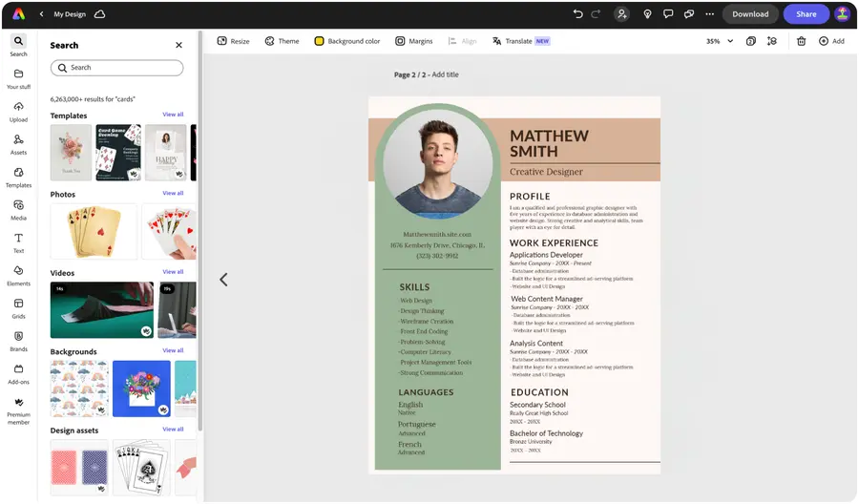Select the HAPPY birthday card template
This screenshot has height=504, width=859.
click(x=166, y=153)
